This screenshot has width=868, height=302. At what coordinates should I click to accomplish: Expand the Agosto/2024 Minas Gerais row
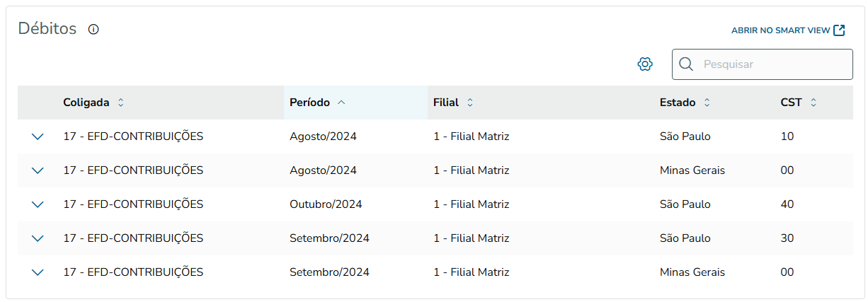(38, 170)
